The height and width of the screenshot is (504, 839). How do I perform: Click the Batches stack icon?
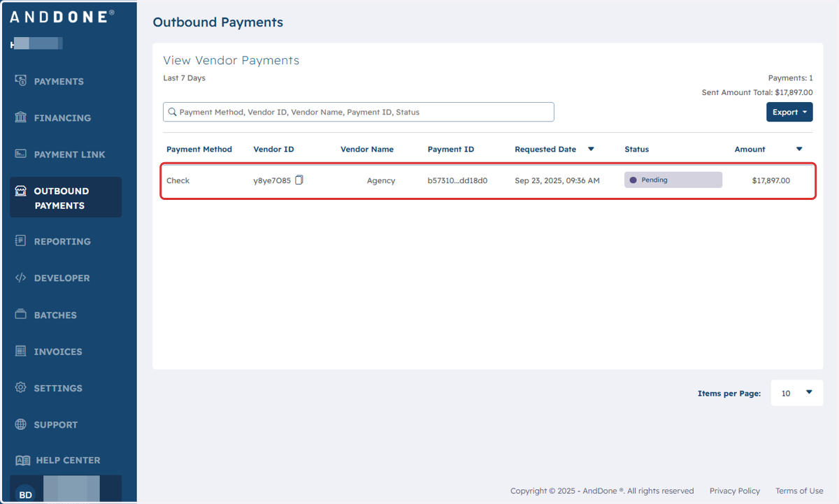[x=21, y=315]
